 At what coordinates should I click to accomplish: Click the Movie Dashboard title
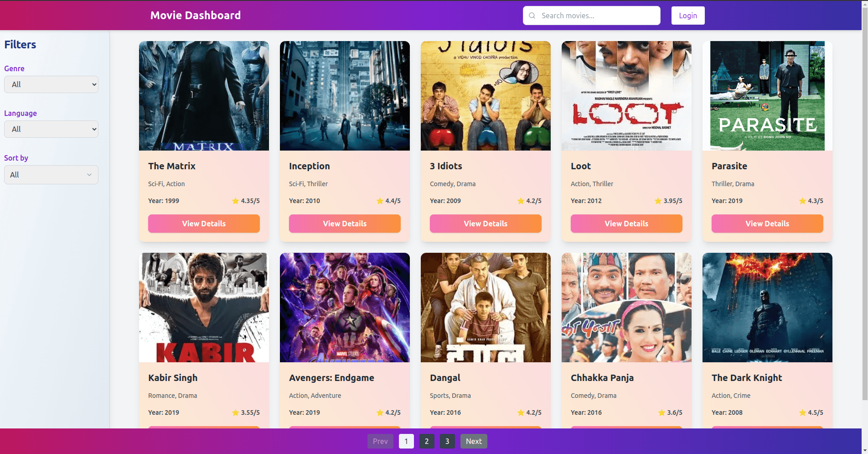196,15
